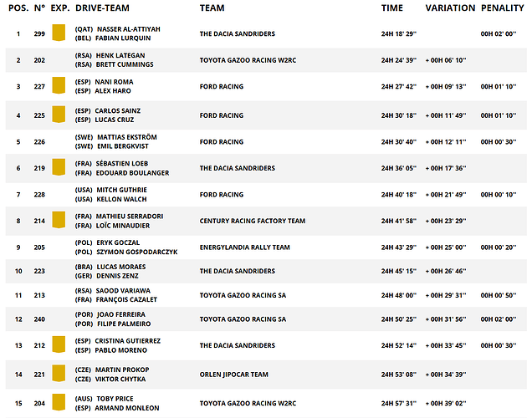Screen dimensions: 532x418
Task: Click the yellow EXP marker next to Sébastien Loeb
Action: 59,167
